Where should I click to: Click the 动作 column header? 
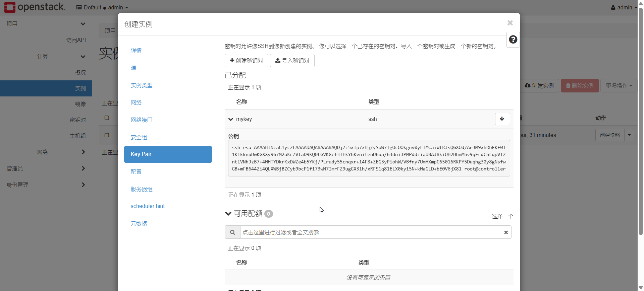pyautogui.click(x=601, y=118)
